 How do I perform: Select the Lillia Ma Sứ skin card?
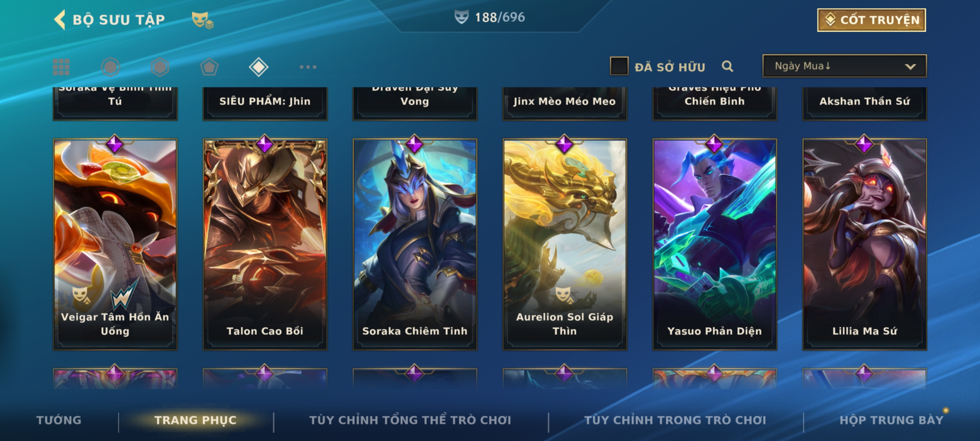point(864,244)
